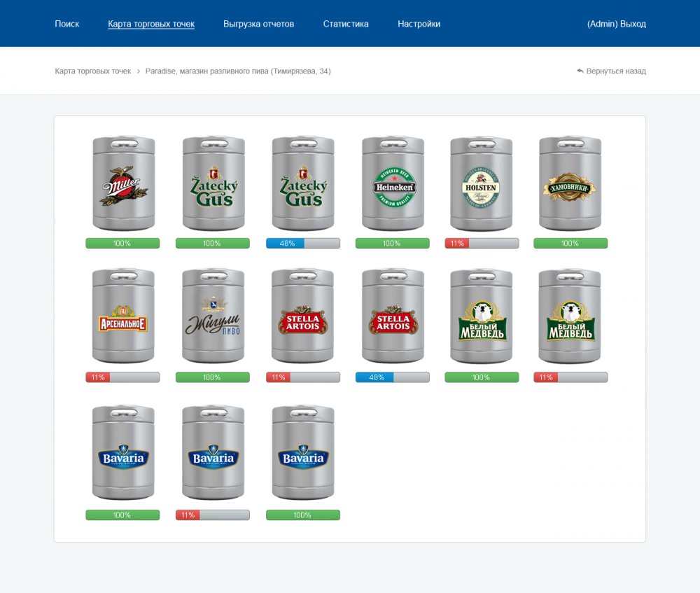Screen dimensions: 700x593
Task: Click the 100% bar under Белый Медведь
Action: pos(482,377)
